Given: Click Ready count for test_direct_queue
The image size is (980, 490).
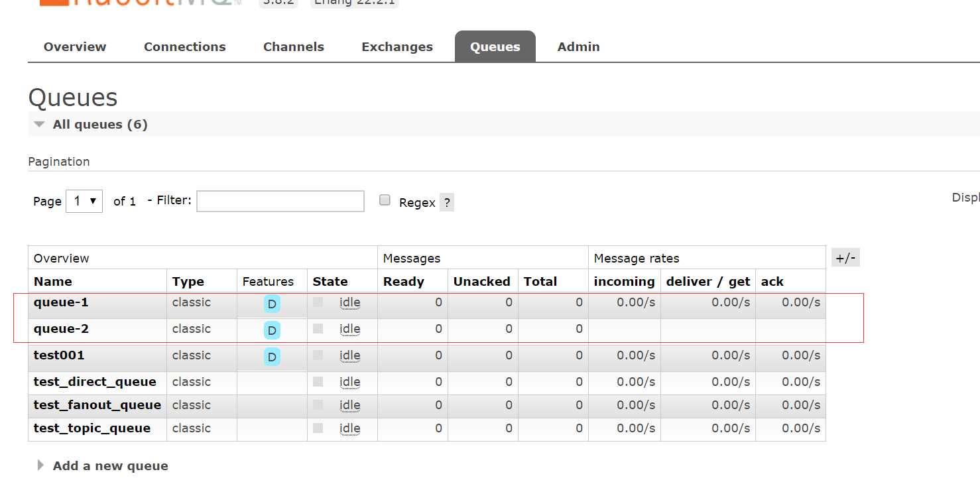Looking at the screenshot, I should click(438, 382).
